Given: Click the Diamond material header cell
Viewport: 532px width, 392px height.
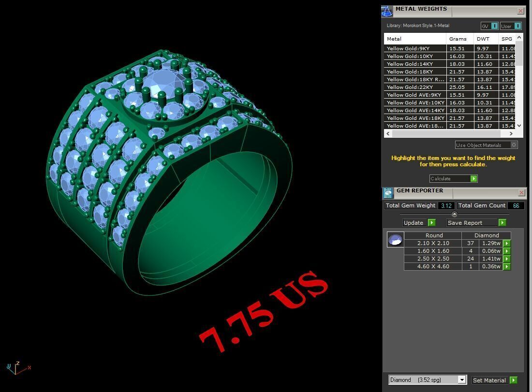Looking at the screenshot, I should (487, 235).
